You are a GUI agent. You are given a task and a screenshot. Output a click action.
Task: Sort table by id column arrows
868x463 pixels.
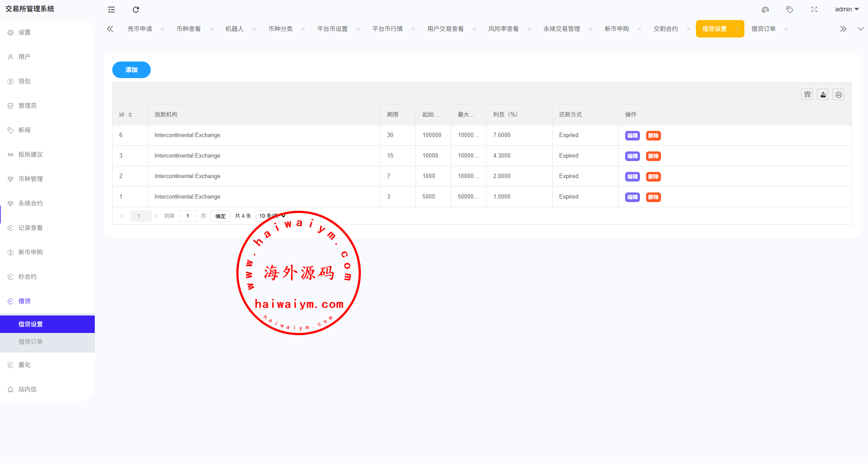pyautogui.click(x=130, y=115)
